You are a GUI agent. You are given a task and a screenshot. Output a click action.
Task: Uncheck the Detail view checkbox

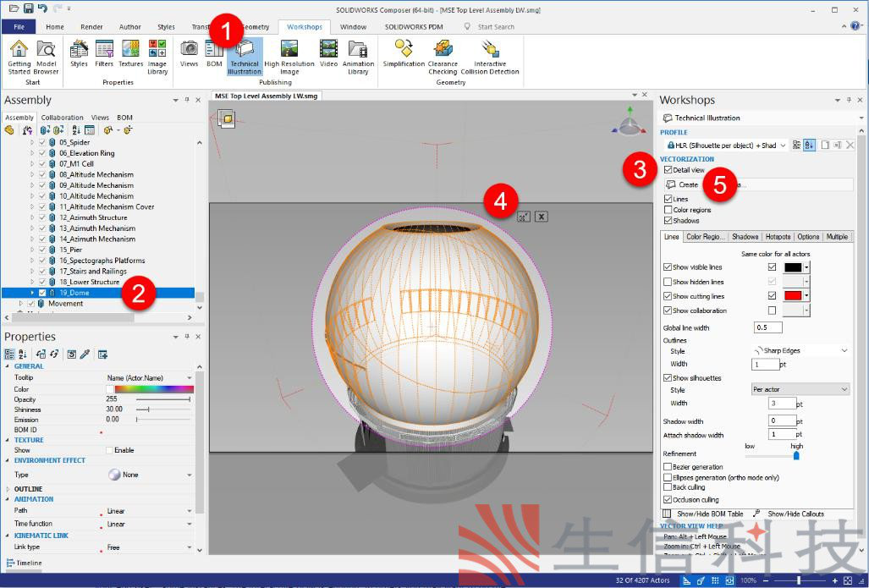tap(668, 170)
